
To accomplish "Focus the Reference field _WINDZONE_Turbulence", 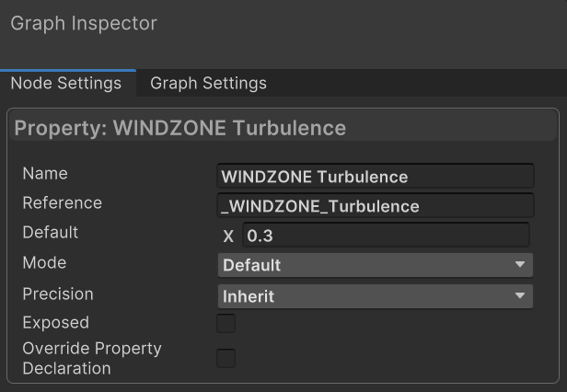I will click(376, 205).
